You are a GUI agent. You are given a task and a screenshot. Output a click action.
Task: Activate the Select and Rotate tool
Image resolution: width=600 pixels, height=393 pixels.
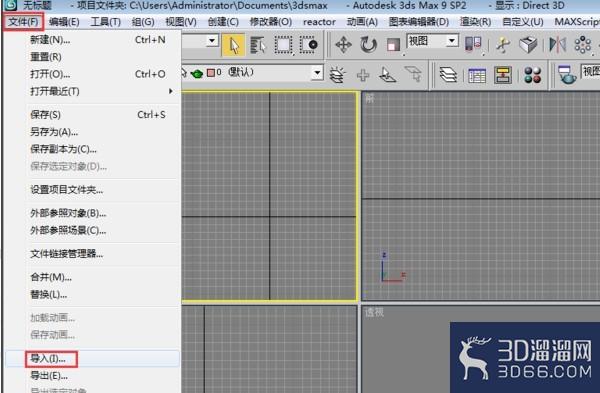pos(368,45)
